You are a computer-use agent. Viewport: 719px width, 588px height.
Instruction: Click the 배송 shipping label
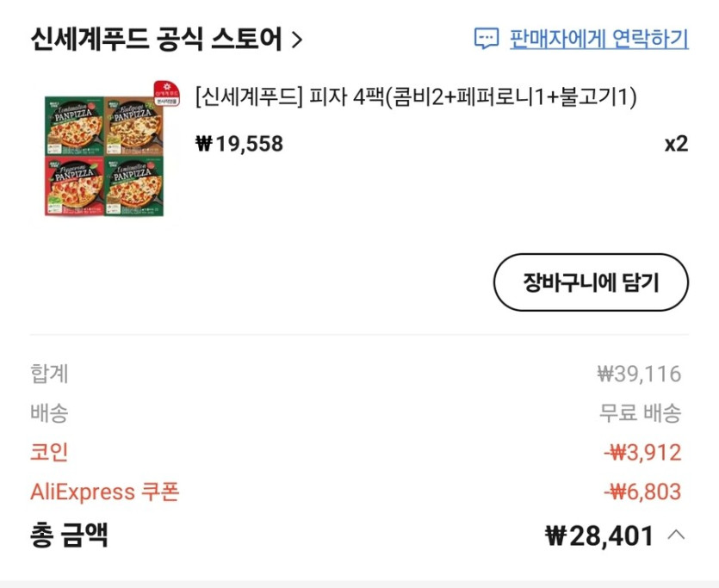click(x=46, y=413)
